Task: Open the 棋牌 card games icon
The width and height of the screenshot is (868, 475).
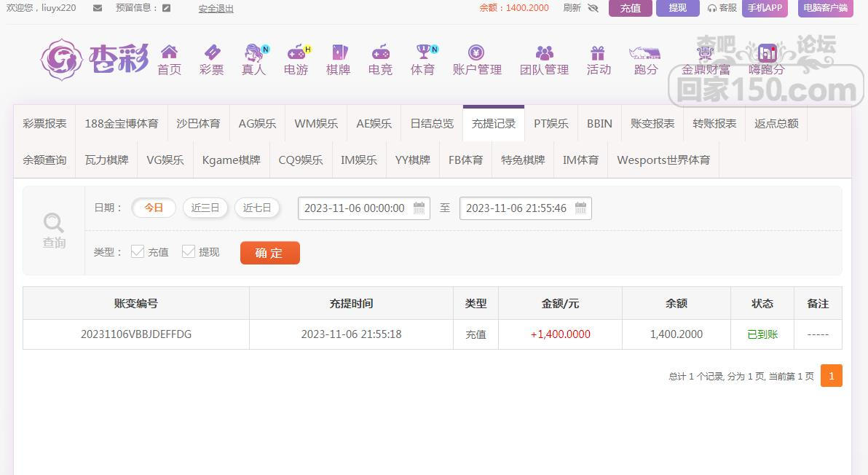Action: [x=339, y=52]
